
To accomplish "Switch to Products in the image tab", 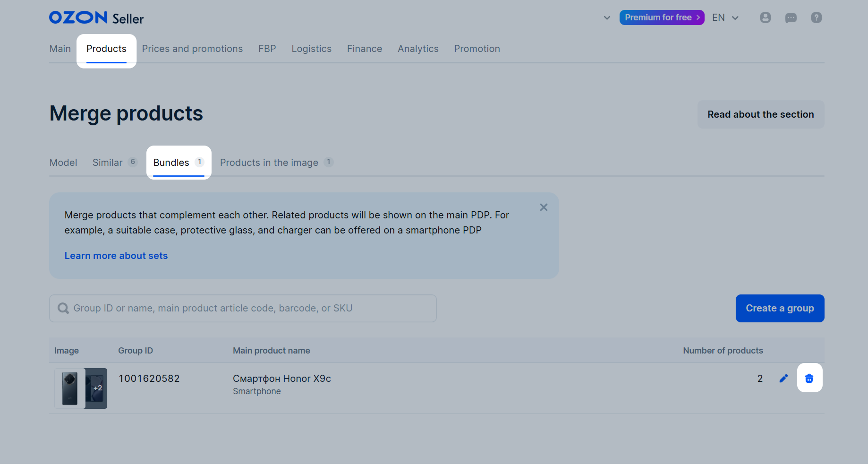I will tap(277, 163).
